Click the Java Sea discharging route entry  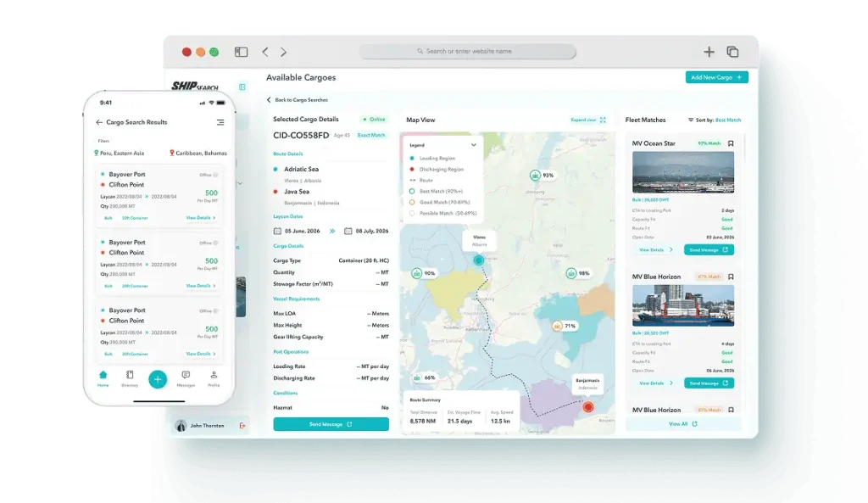(296, 192)
